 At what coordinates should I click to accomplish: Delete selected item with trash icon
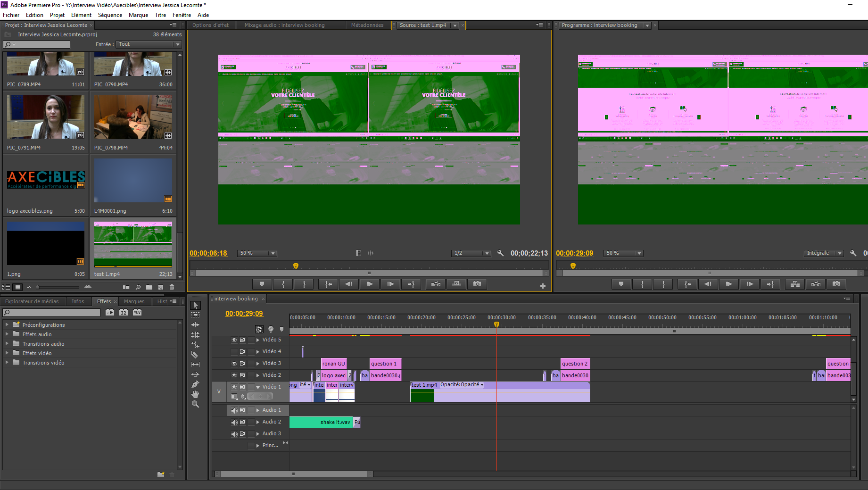click(172, 287)
